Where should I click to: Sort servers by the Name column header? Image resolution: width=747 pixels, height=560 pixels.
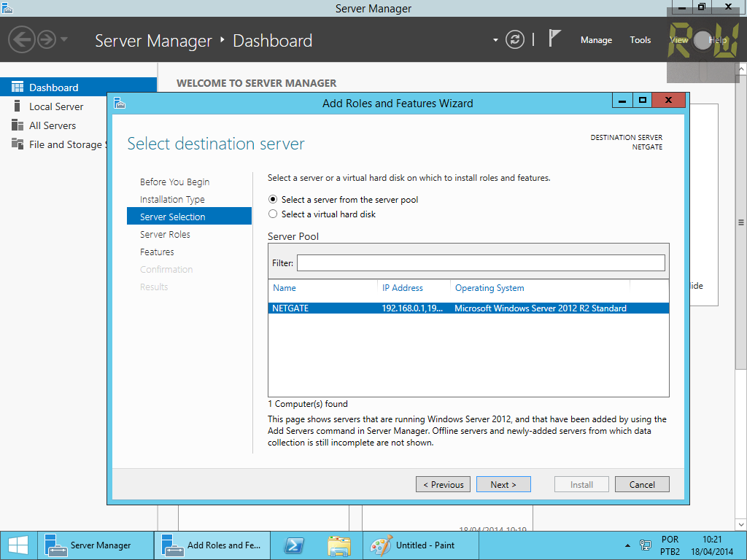(x=285, y=287)
